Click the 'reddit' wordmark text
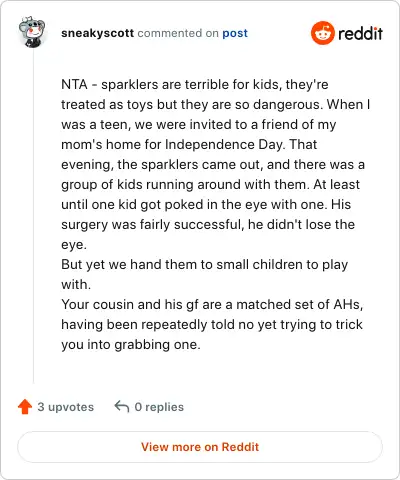Viewport: 400px width, 480px height. (360, 34)
